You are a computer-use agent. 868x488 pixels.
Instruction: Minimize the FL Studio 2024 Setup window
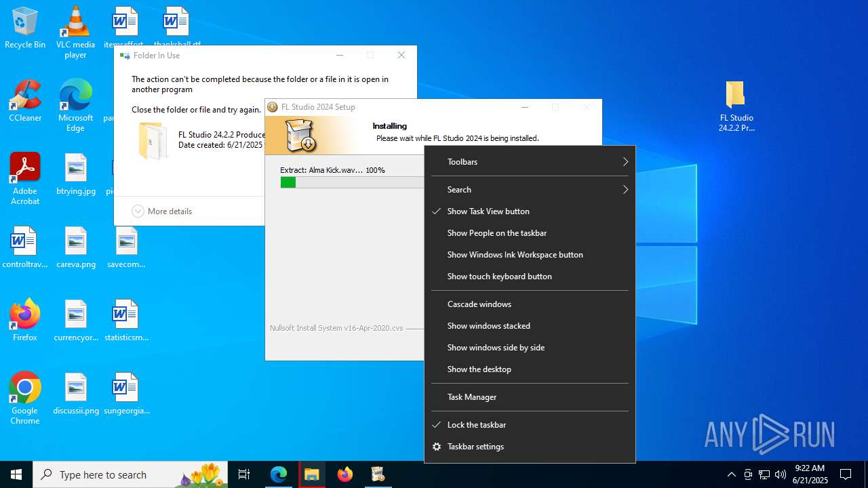(x=524, y=107)
